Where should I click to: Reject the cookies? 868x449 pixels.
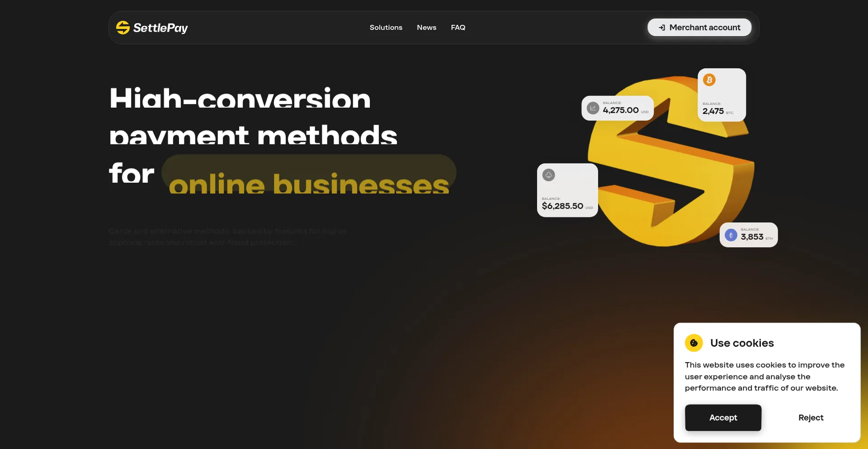click(x=811, y=418)
